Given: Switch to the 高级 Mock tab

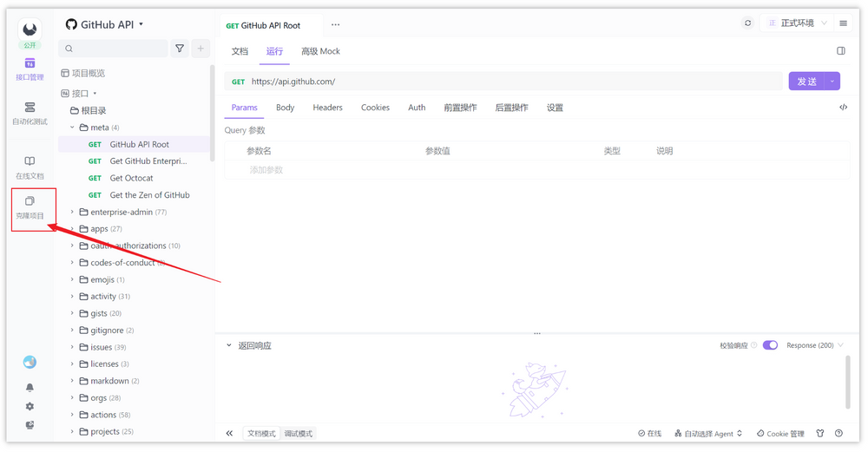Looking at the screenshot, I should coord(320,51).
